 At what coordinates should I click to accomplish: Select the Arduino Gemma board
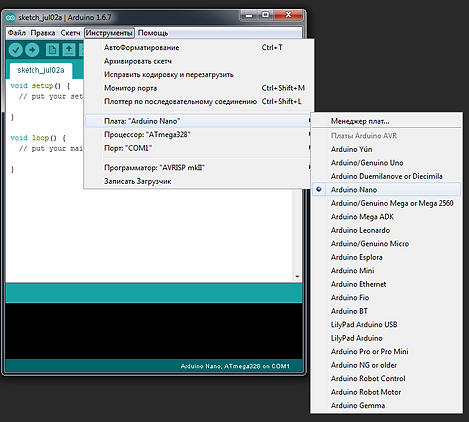coord(386,405)
